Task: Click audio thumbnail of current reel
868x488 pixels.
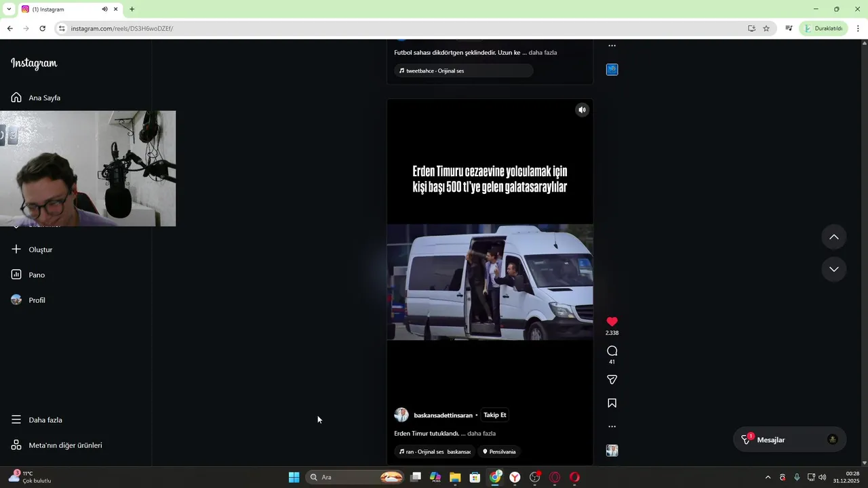Action: pos(612,451)
